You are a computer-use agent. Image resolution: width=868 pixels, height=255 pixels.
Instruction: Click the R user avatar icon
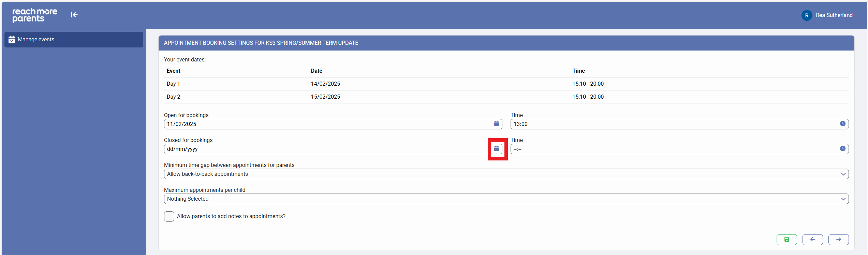806,15
